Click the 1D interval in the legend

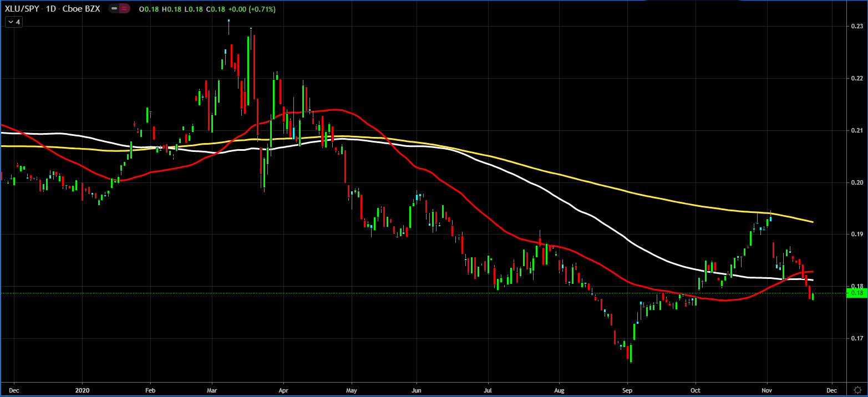(x=52, y=9)
